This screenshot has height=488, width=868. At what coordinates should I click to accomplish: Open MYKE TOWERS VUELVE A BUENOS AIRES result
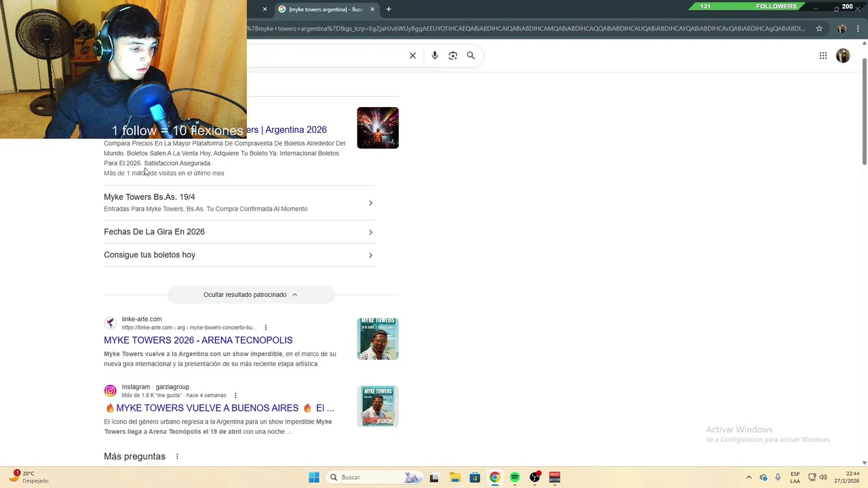[x=219, y=408]
